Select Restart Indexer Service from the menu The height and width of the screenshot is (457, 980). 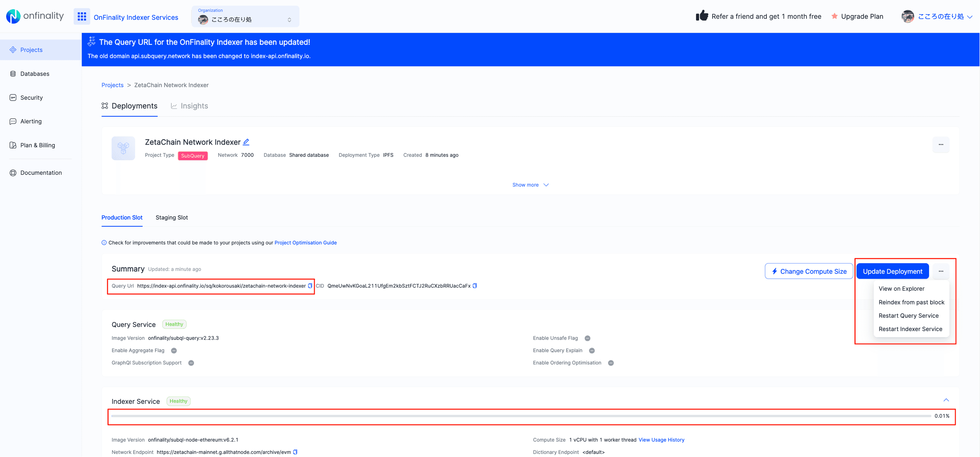pyautogui.click(x=910, y=329)
